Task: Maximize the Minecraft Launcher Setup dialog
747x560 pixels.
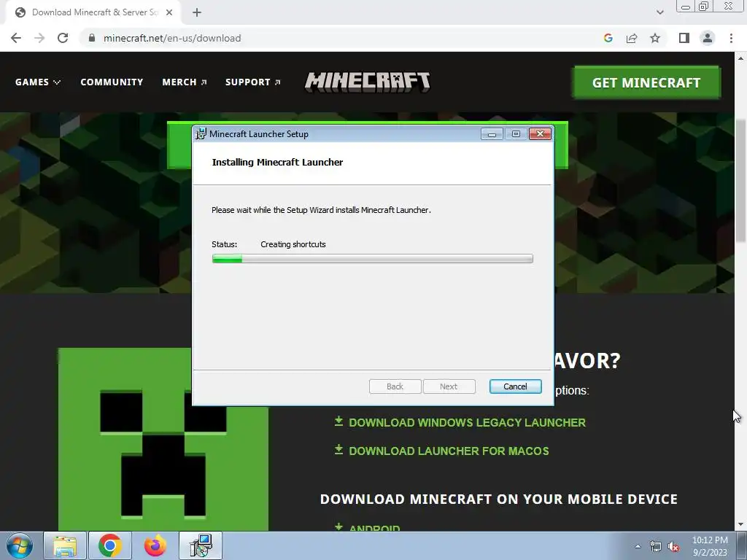Action: (x=516, y=134)
